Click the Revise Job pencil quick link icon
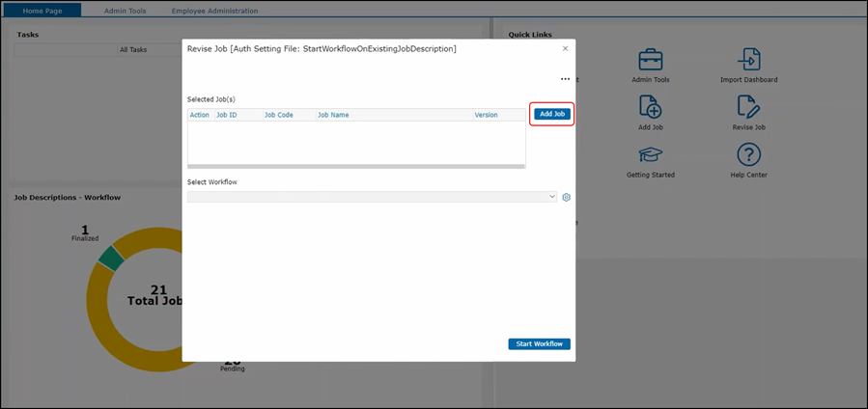 click(748, 106)
